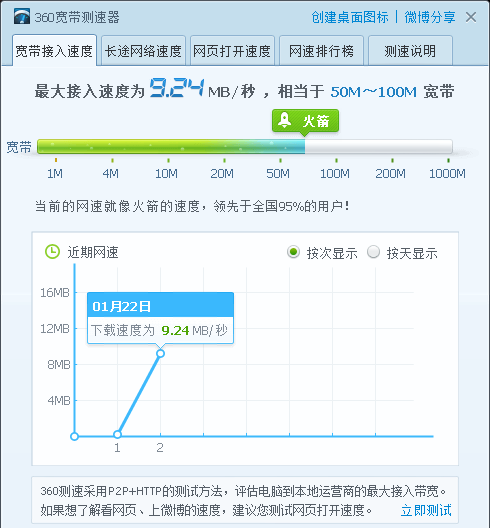Open the 网页打开速度 tab
490x528 pixels.
(x=232, y=51)
